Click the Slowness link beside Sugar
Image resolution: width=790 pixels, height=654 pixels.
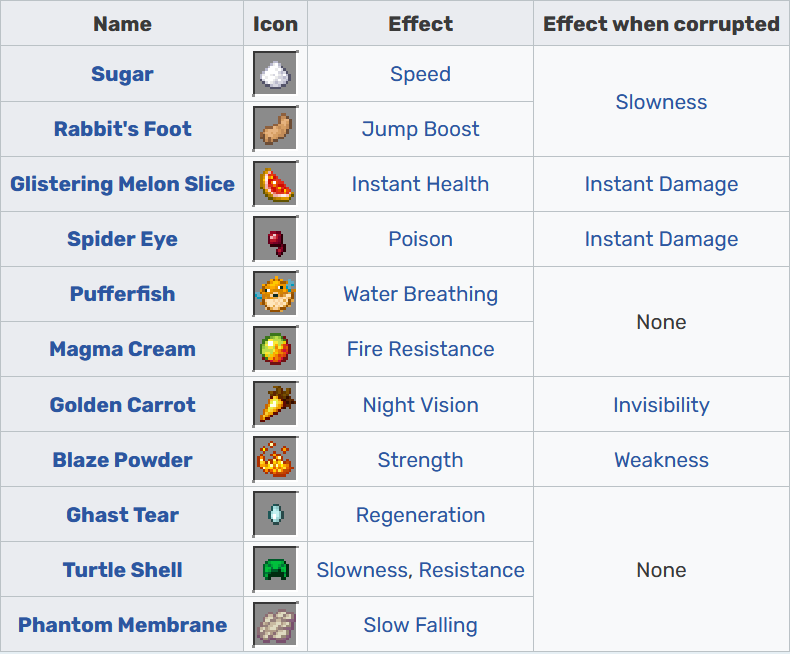(661, 102)
